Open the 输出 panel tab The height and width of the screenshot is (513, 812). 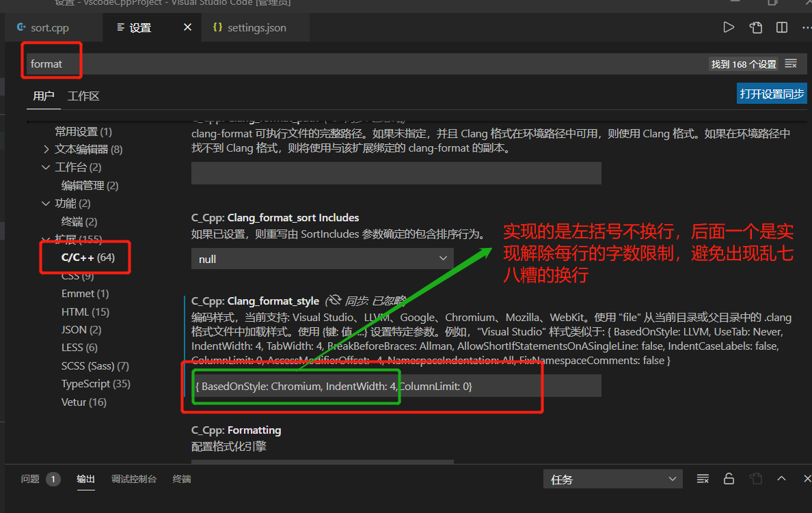click(85, 479)
